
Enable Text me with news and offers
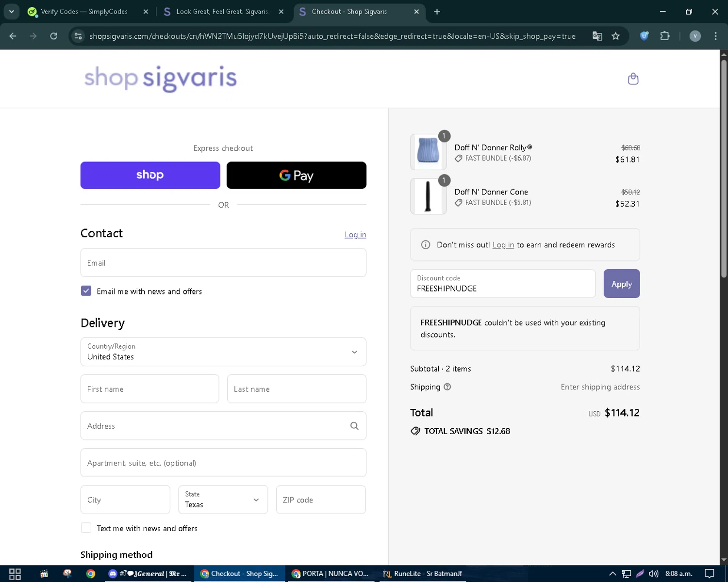86,528
